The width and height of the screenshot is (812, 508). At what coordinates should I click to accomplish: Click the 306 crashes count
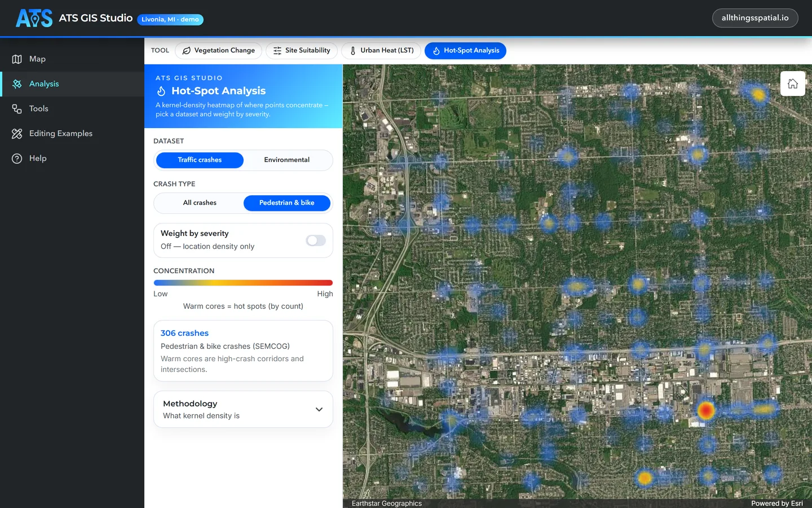pos(184,334)
